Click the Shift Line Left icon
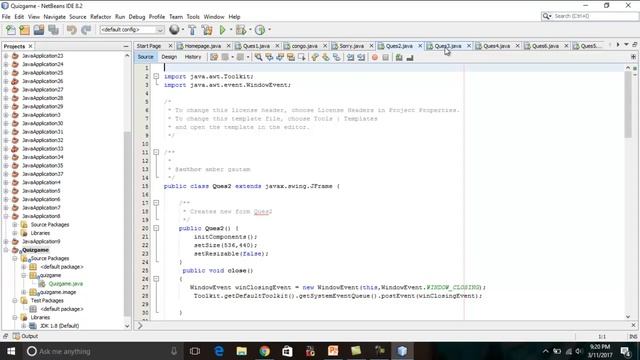 tap(351, 58)
